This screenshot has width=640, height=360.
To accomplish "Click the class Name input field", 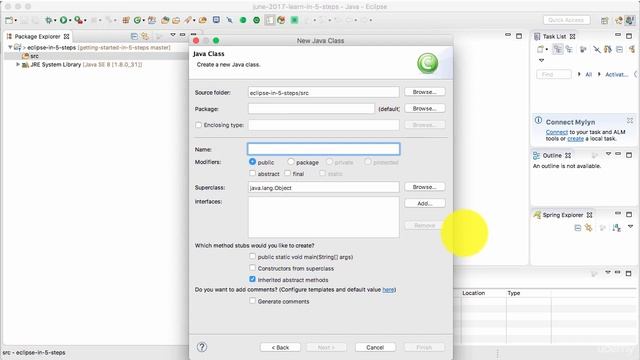I will [323, 149].
